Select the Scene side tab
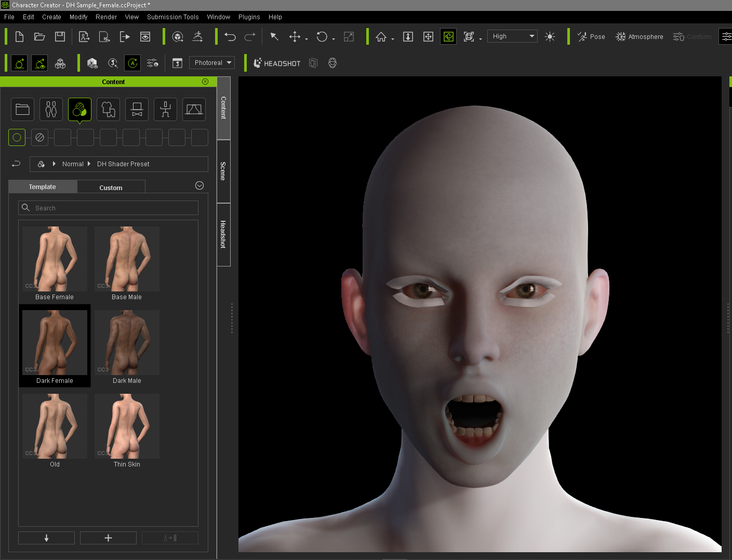 click(223, 171)
